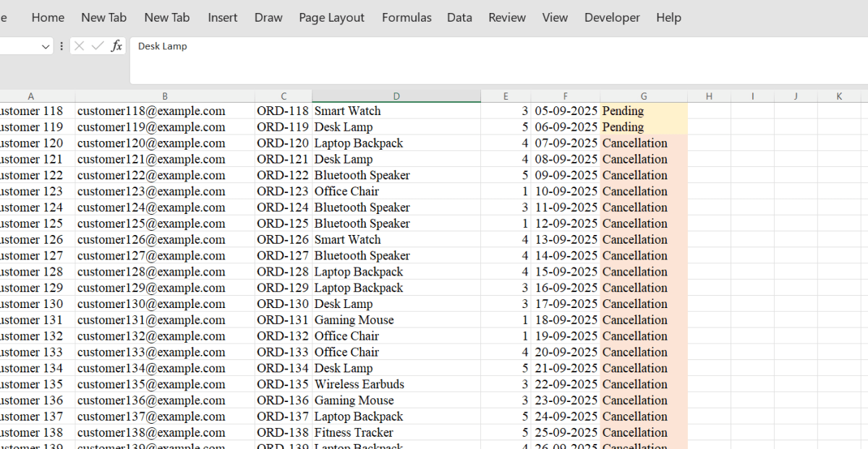Open the New Tab beside Home
Screen dimensions: 868x449
click(x=103, y=17)
